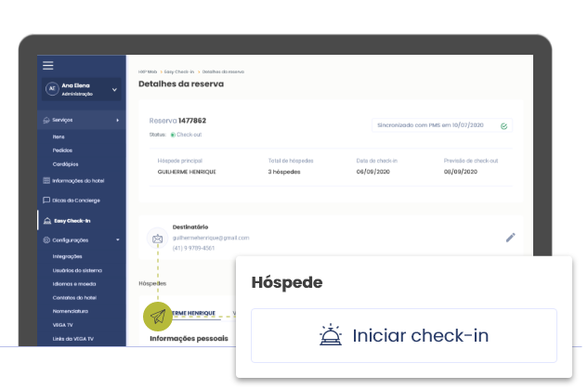Click the PMS sync checkmark icon
Screen dimensions: 588x389
click(503, 125)
